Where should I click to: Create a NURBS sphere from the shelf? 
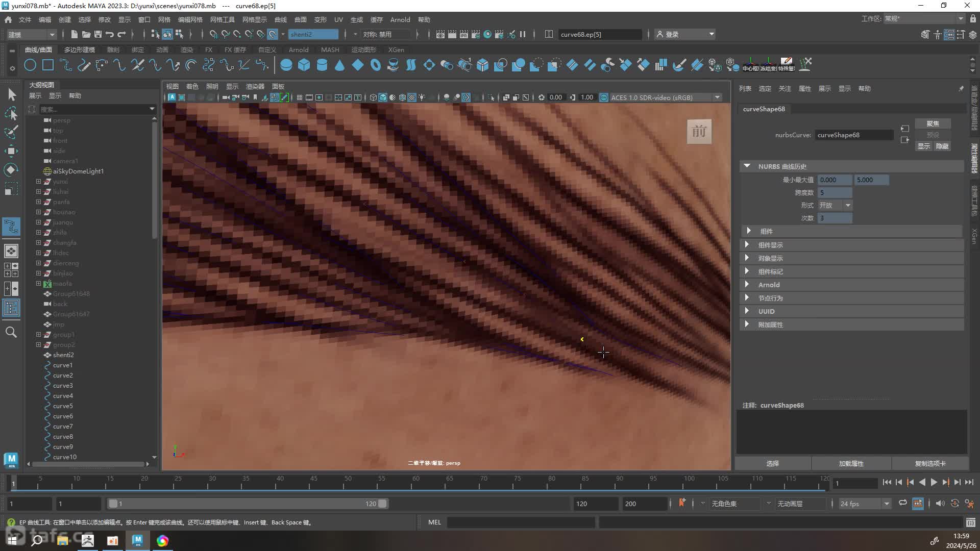click(x=286, y=65)
